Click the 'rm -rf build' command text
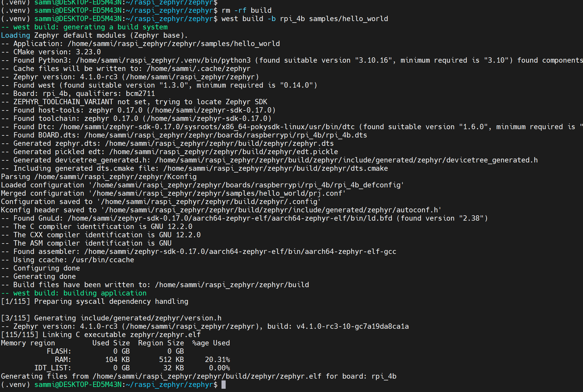 coord(246,10)
